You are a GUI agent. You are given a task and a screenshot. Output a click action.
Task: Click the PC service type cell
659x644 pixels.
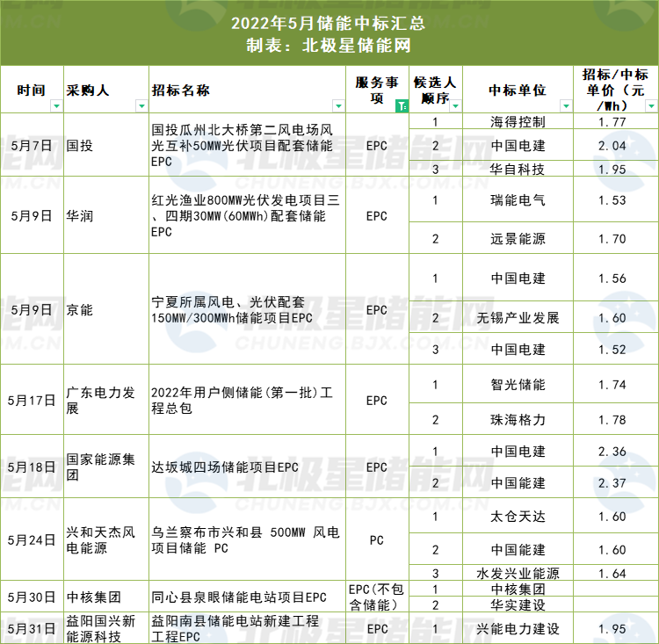[x=376, y=539]
